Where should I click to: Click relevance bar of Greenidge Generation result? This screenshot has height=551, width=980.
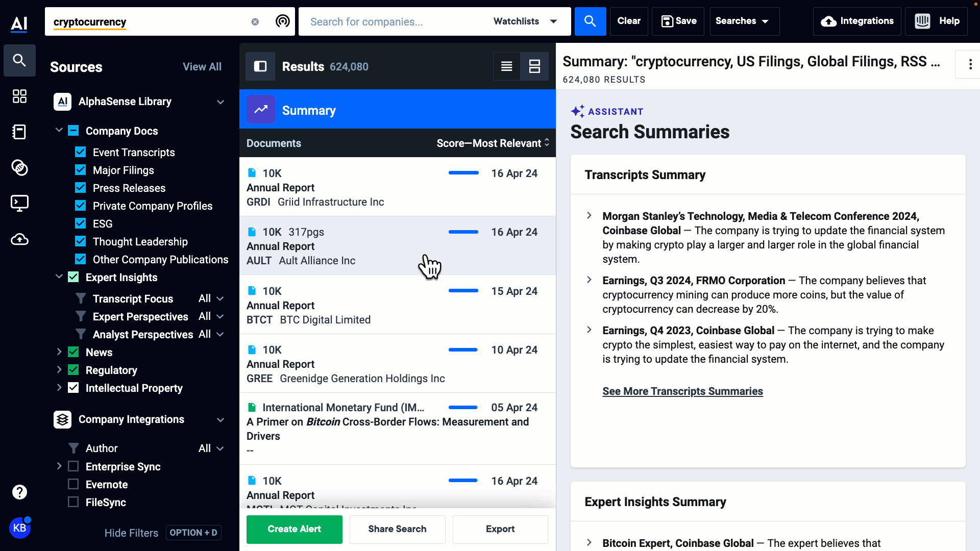(x=463, y=350)
